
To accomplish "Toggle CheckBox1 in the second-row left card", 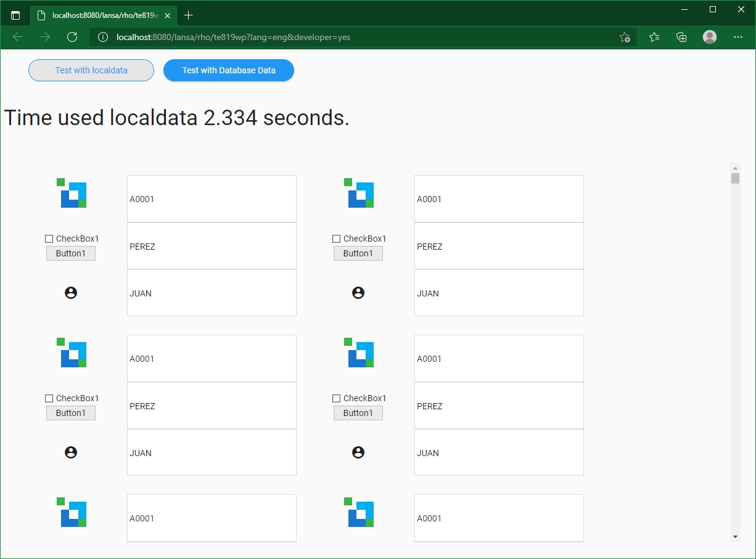I will pyautogui.click(x=49, y=398).
